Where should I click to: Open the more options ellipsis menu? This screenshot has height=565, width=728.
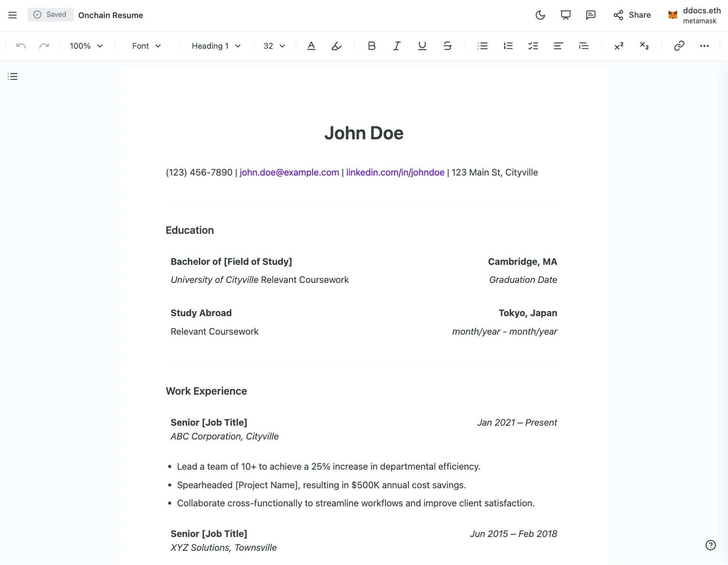point(705,46)
